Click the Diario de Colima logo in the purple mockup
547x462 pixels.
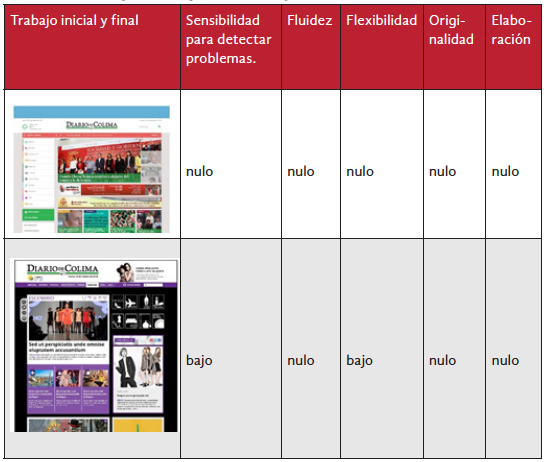(63, 269)
